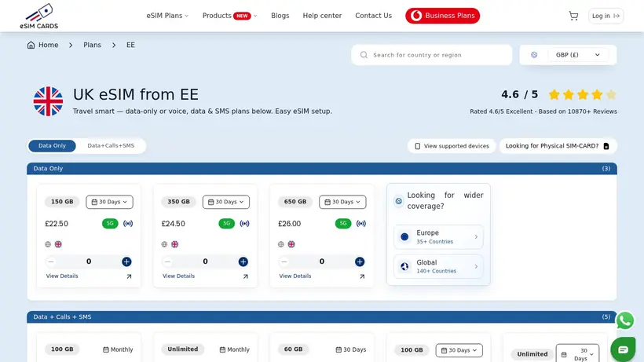Image resolution: width=644 pixels, height=362 pixels.
Task: Click Looking for Physical SIM-CARD
Action: click(x=558, y=146)
